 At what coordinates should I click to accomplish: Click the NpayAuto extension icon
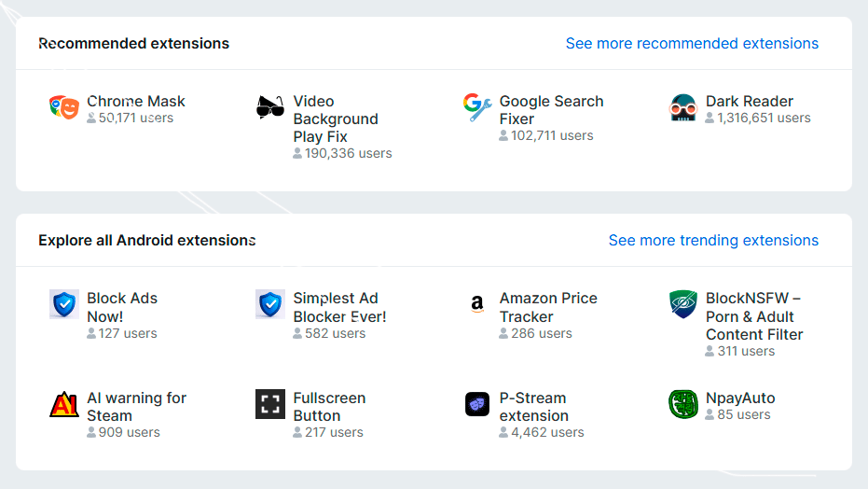pos(683,404)
